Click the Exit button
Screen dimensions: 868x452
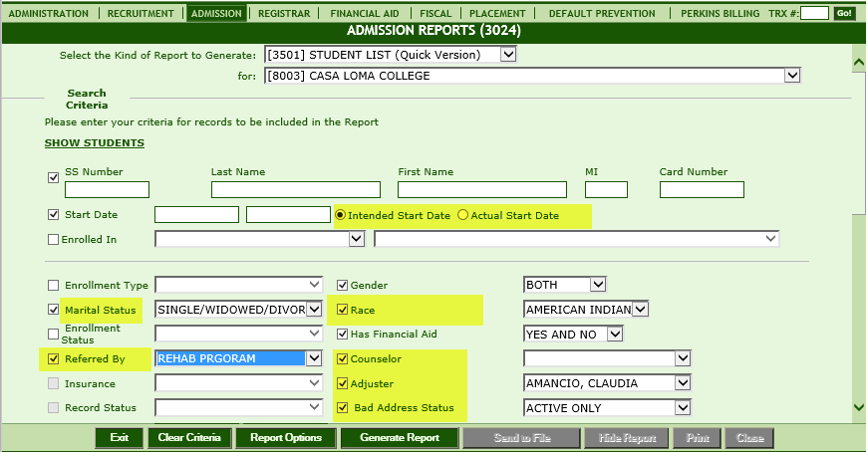point(119,438)
